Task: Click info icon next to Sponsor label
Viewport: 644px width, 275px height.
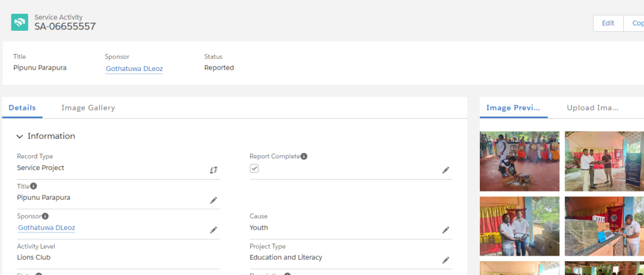Action: [x=45, y=216]
